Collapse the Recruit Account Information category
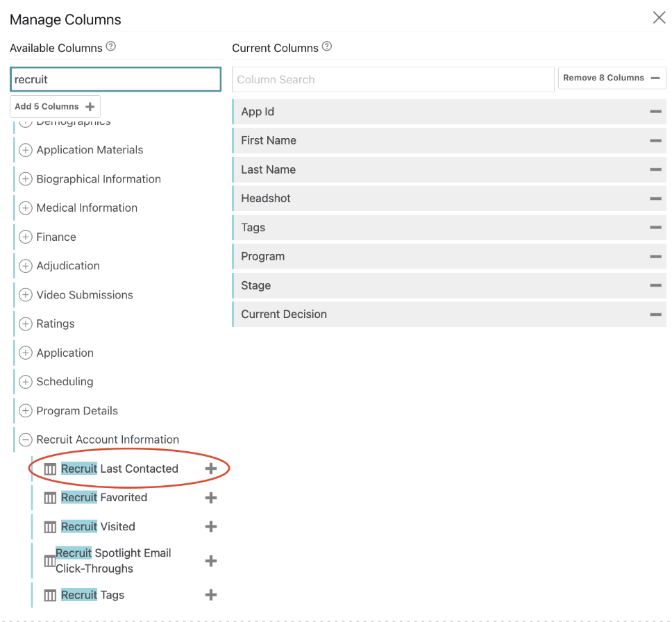Viewport: 672px width, 622px height. [26, 439]
